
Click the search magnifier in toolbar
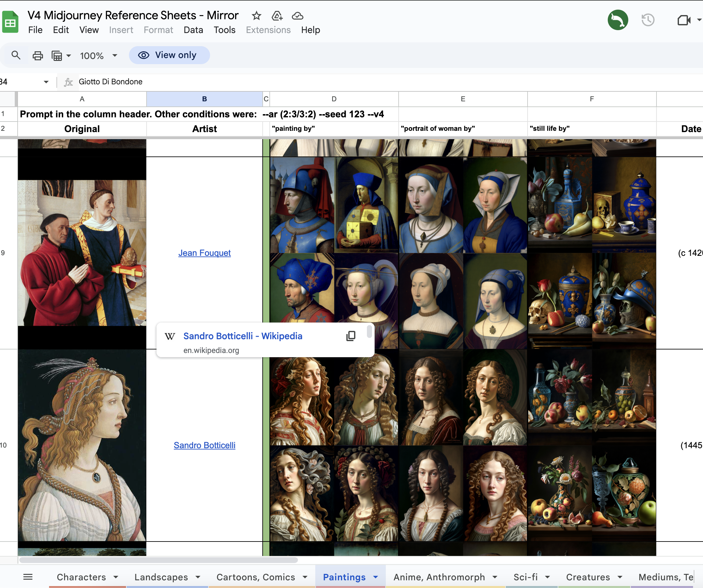point(16,55)
